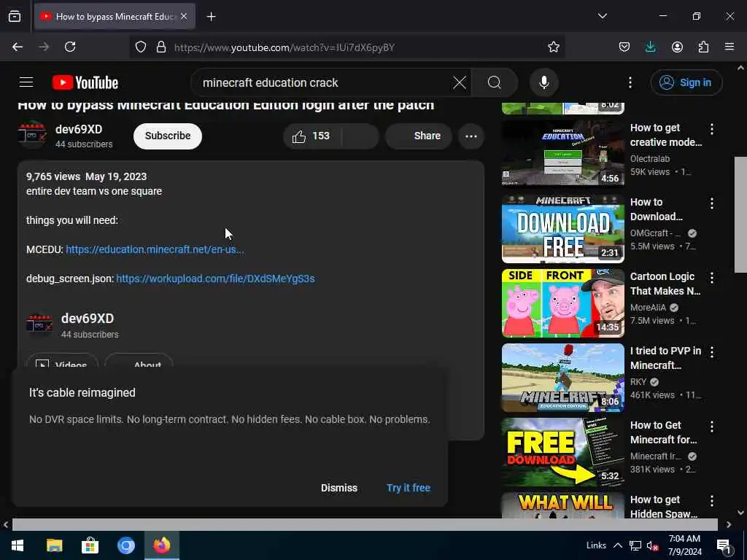The height and width of the screenshot is (560, 747).
Task: Bookmark this page with the star
Action: (553, 47)
